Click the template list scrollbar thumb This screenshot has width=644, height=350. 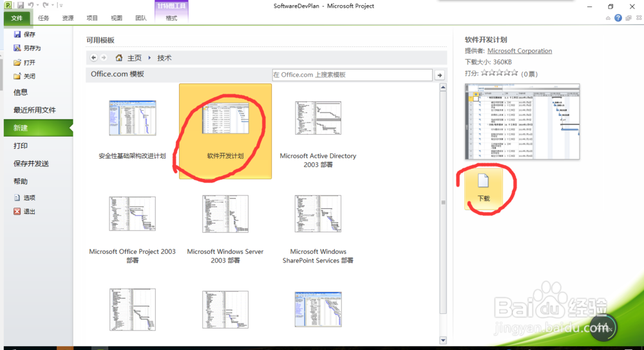pos(443,202)
